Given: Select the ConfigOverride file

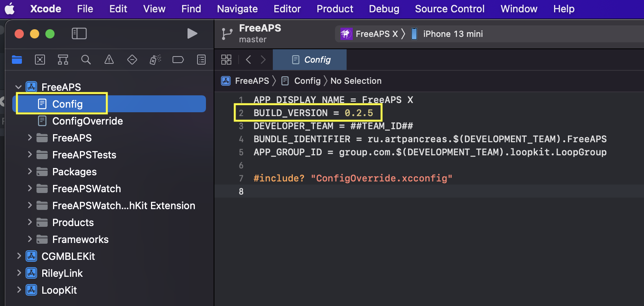Looking at the screenshot, I should (109, 121).
